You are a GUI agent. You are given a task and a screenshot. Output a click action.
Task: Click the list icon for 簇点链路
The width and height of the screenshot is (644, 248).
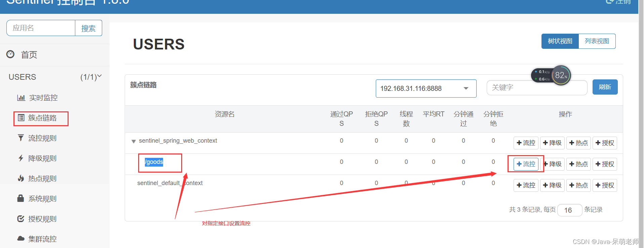[x=21, y=118]
